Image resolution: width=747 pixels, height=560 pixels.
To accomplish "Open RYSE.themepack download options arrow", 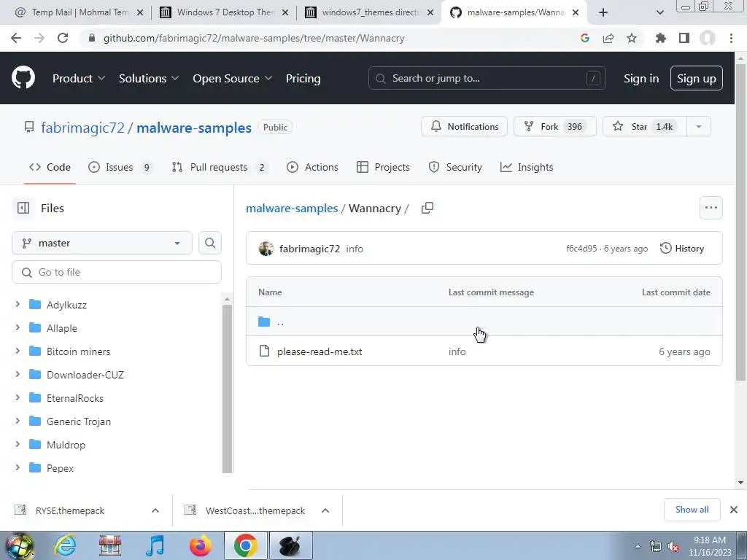I will (155, 510).
